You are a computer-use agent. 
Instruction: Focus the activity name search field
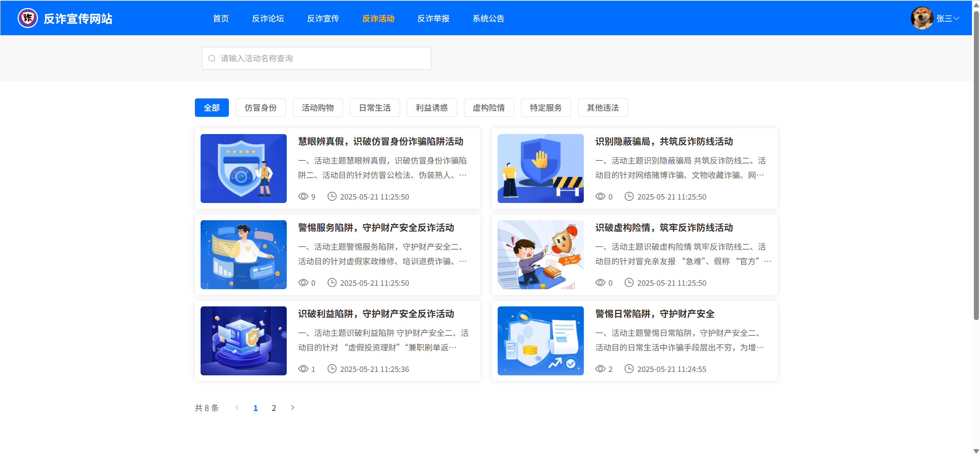(322, 58)
